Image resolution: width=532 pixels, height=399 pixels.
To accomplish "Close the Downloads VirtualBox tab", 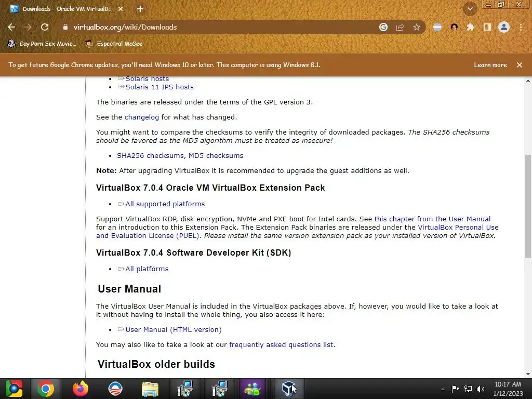I will (x=121, y=9).
